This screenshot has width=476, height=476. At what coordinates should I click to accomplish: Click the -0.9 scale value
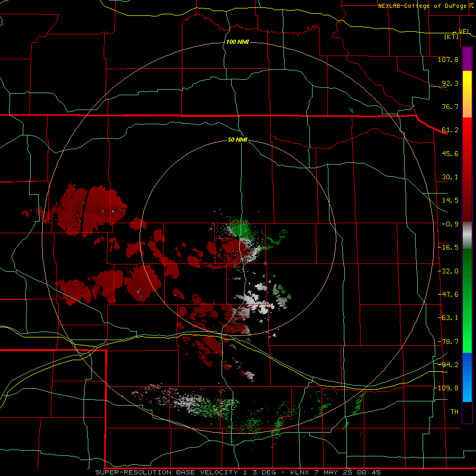point(450,224)
